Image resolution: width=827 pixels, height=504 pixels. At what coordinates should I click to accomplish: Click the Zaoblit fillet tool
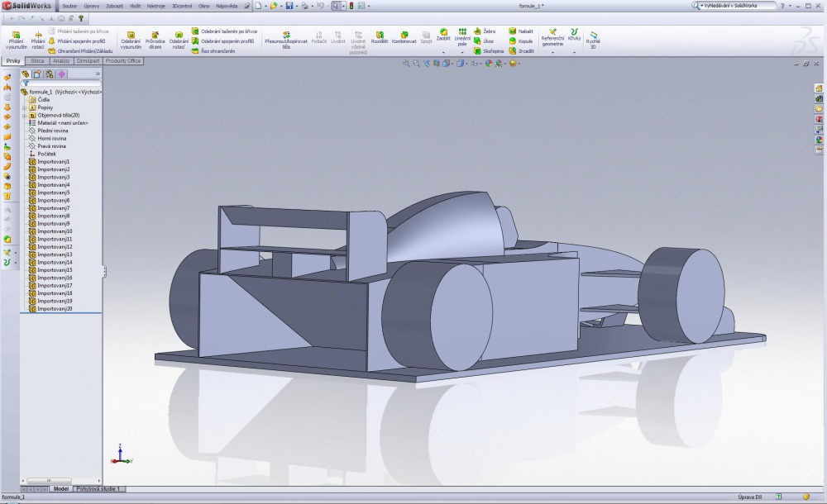point(443,35)
